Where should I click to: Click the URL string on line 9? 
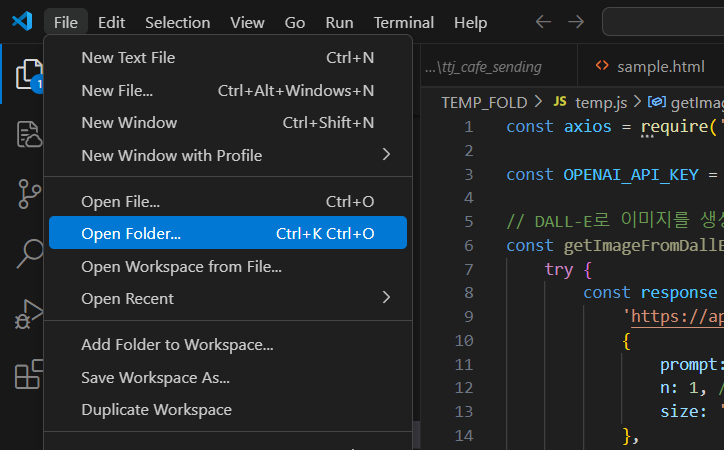tap(672, 317)
